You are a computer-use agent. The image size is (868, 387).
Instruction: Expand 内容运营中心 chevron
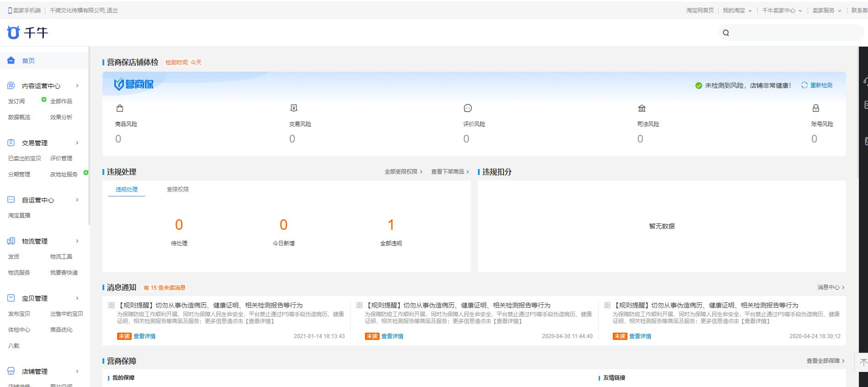pyautogui.click(x=77, y=85)
